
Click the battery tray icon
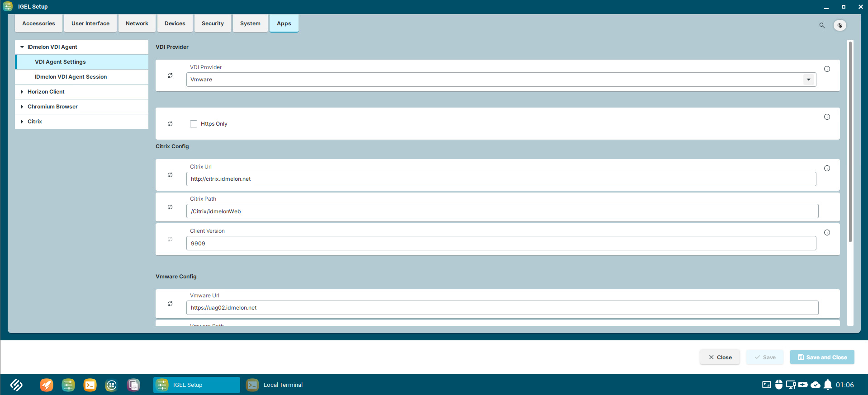tap(803, 385)
